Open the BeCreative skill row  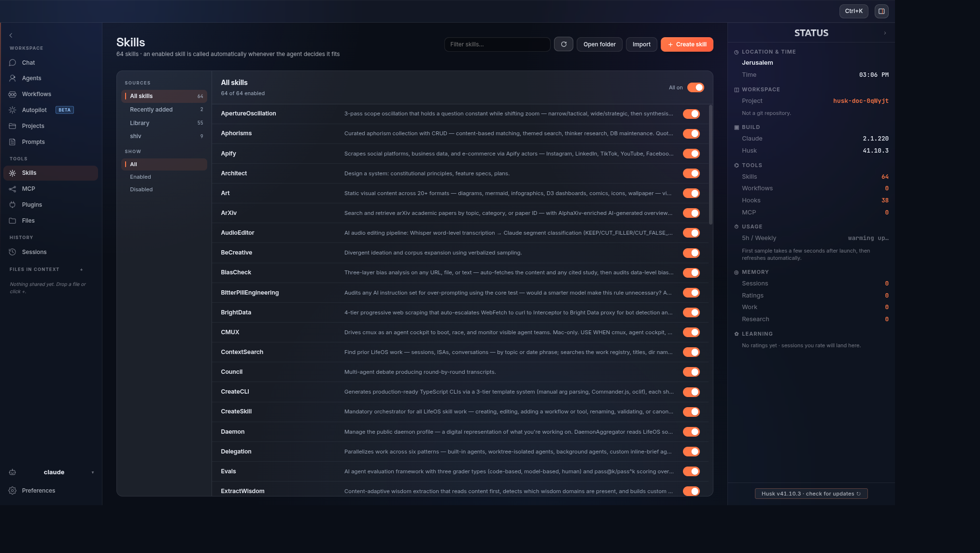point(460,253)
